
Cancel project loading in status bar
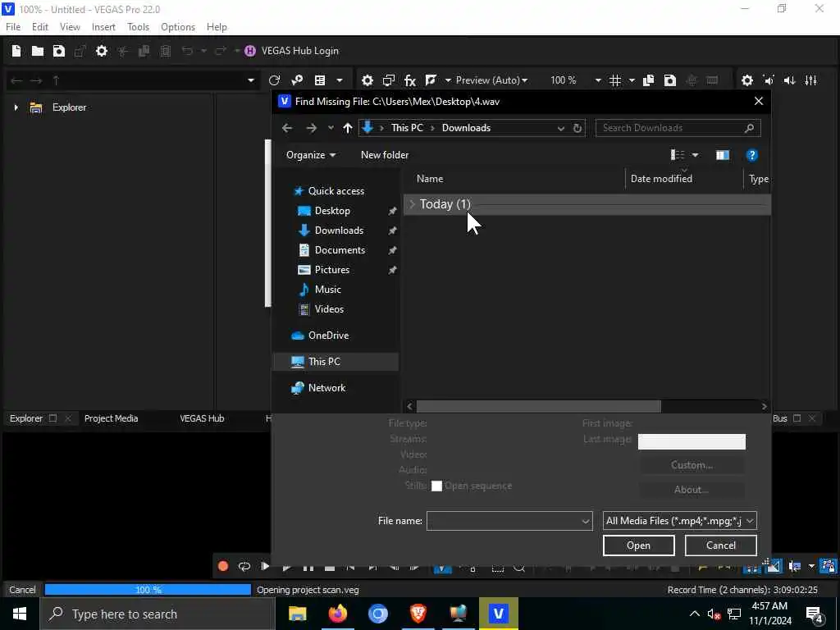click(22, 590)
